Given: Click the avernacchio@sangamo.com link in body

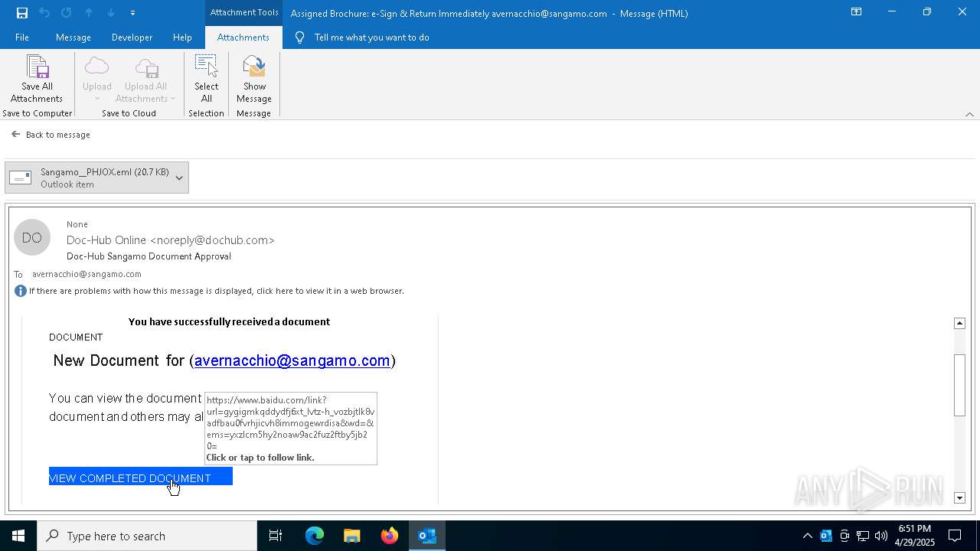Looking at the screenshot, I should pos(292,360).
